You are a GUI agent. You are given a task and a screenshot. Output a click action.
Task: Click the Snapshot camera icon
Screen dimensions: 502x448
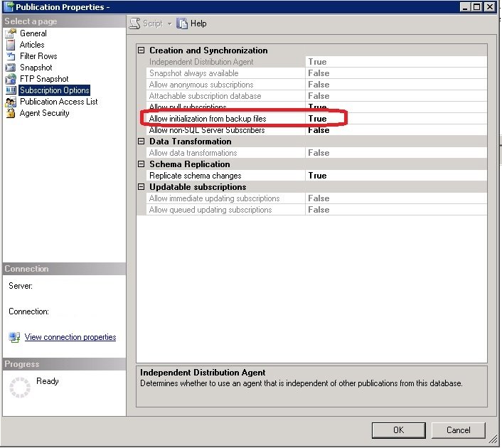(11, 68)
